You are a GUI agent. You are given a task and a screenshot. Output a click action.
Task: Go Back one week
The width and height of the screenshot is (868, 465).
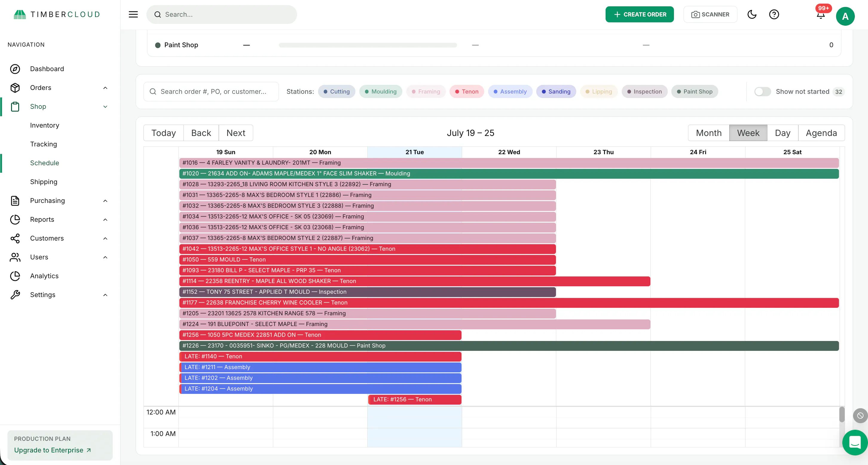[201, 133]
